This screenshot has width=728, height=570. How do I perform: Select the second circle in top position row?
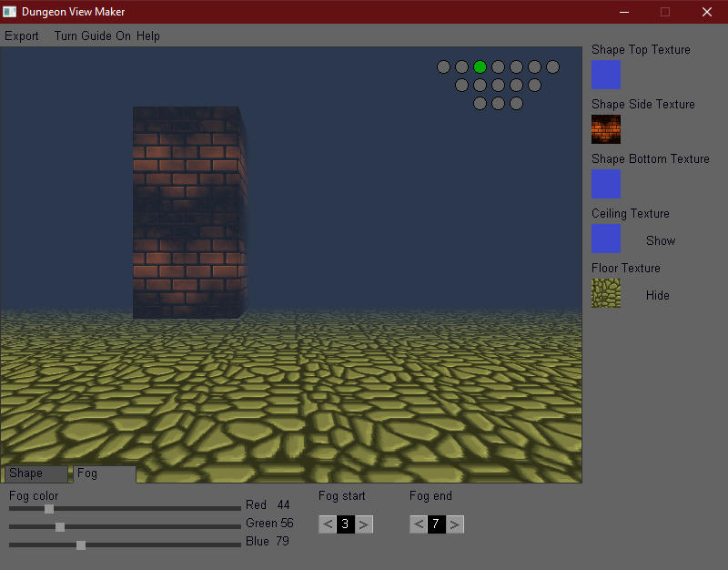coord(461,66)
